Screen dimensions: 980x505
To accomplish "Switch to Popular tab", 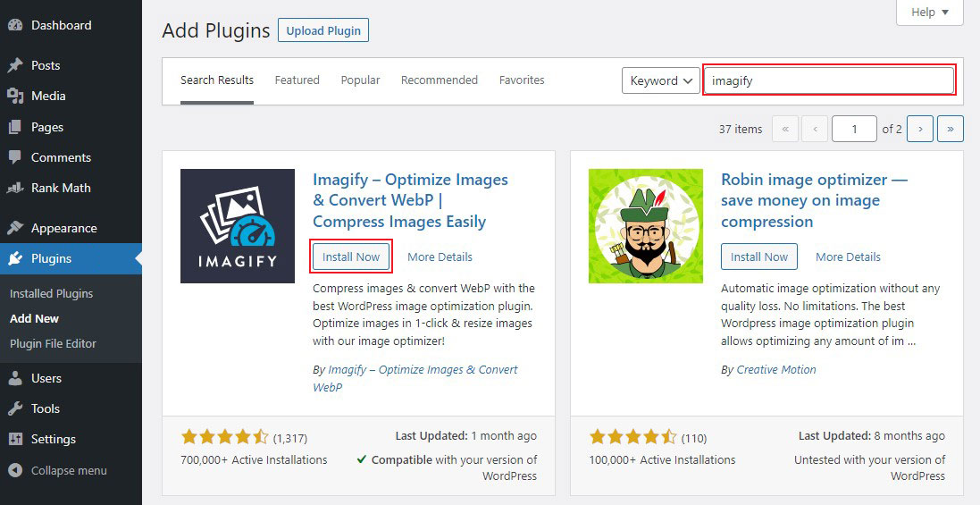I will click(361, 80).
